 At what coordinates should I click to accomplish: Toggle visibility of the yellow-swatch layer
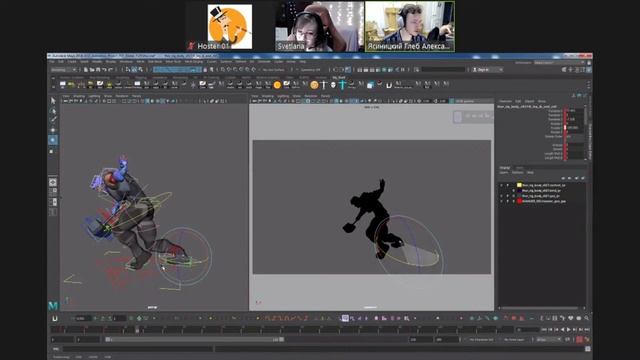click(502, 185)
